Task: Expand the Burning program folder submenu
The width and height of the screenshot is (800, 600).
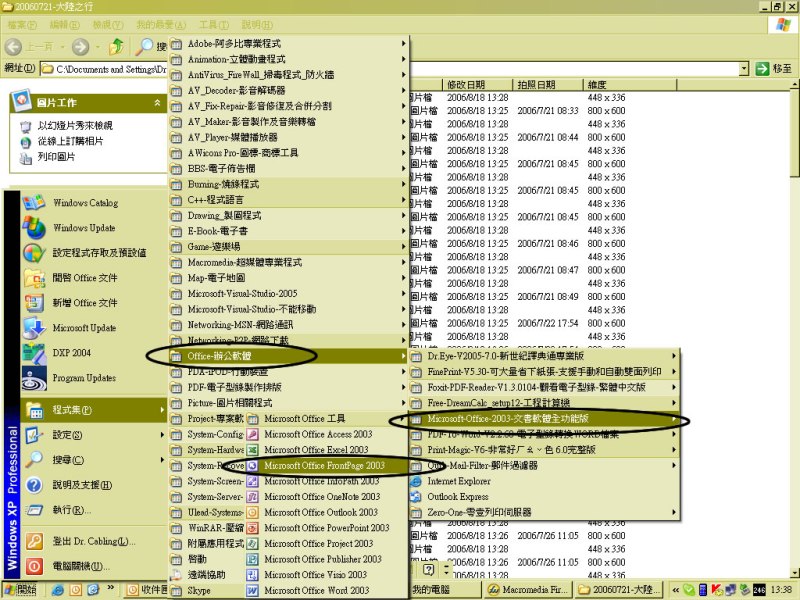Action: pyautogui.click(x=288, y=184)
